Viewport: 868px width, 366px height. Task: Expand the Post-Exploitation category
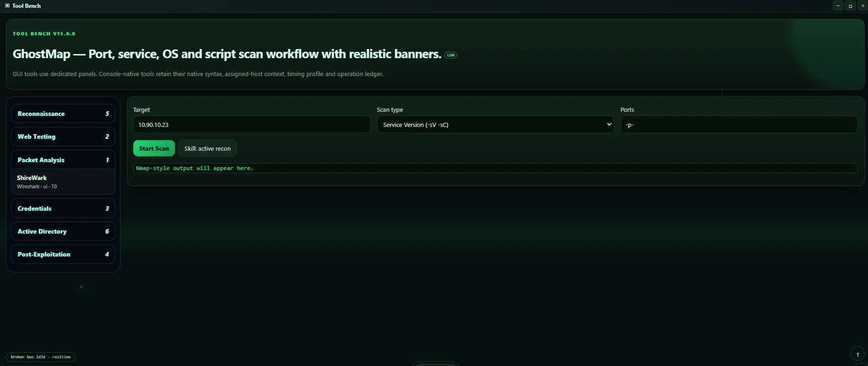[x=63, y=254]
